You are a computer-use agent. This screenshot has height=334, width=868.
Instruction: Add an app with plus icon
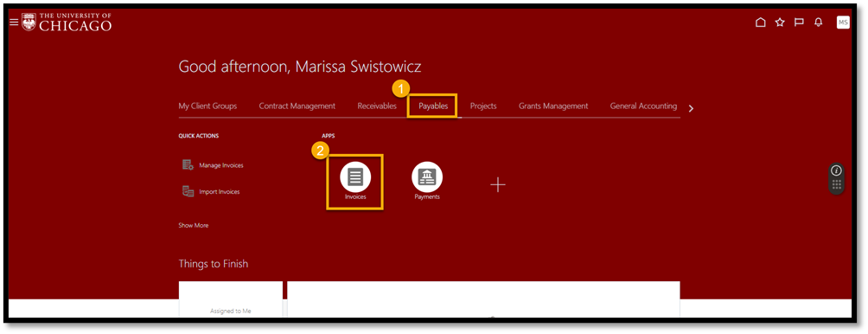(498, 184)
